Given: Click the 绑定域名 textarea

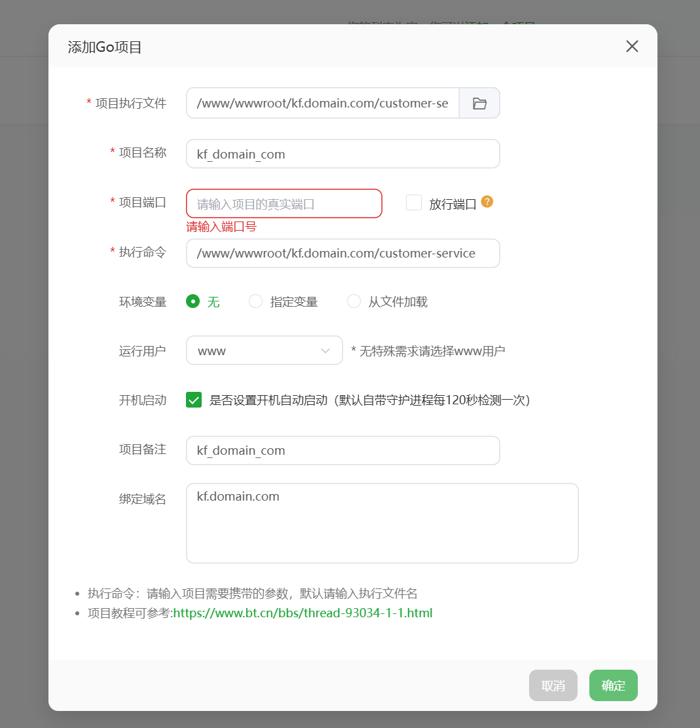Looking at the screenshot, I should point(382,523).
